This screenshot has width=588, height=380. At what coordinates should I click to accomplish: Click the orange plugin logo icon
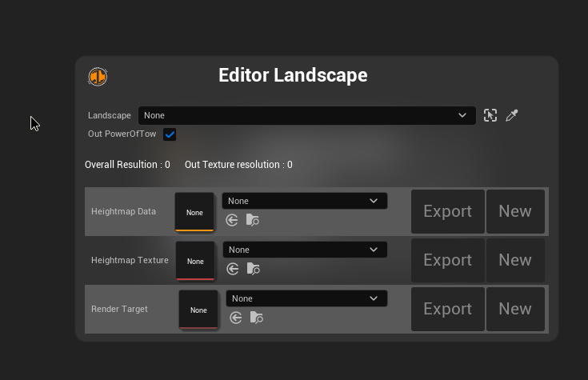98,77
